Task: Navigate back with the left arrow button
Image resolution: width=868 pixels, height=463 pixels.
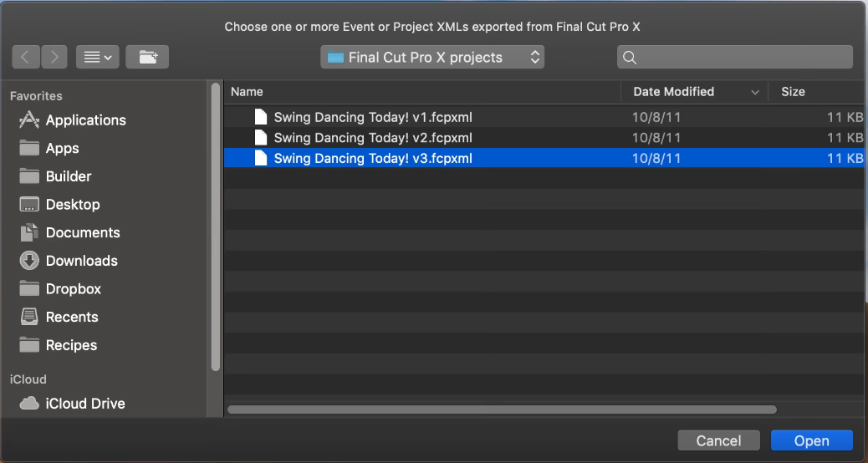Action: pyautogui.click(x=26, y=57)
